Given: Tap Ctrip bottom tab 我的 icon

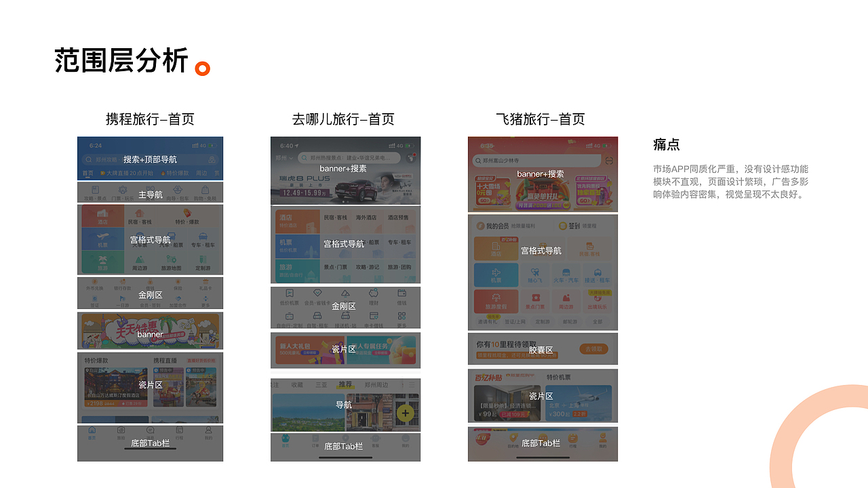Looking at the screenshot, I should click(208, 434).
